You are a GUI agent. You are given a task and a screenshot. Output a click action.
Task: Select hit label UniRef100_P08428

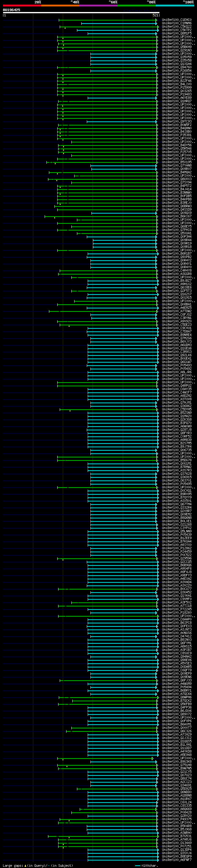(x=177, y=812)
